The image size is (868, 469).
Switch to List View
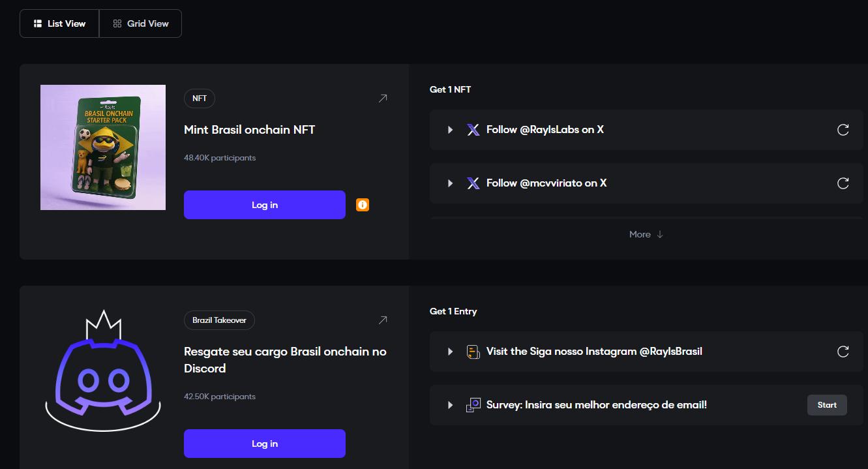(x=59, y=23)
